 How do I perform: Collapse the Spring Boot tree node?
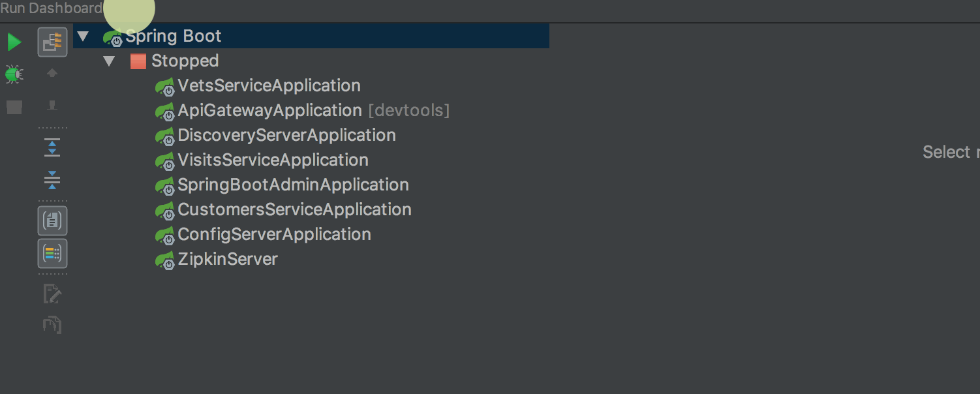[x=83, y=36]
